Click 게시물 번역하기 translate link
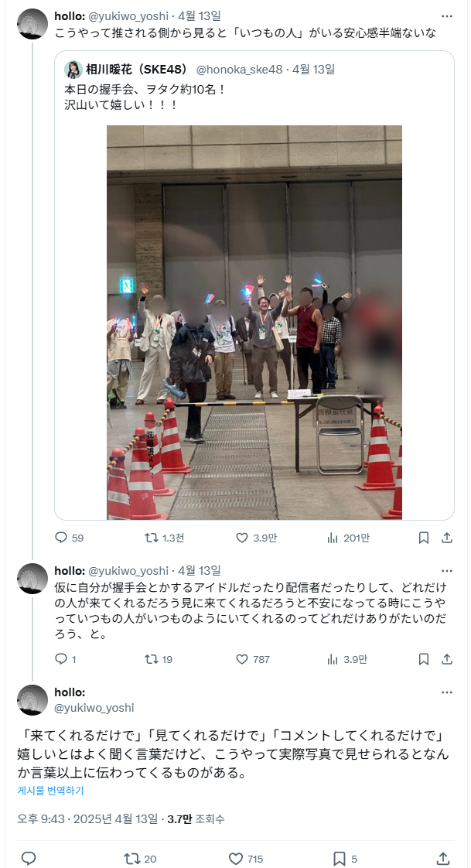Screen dimensions: 471x868 [x=50, y=791]
